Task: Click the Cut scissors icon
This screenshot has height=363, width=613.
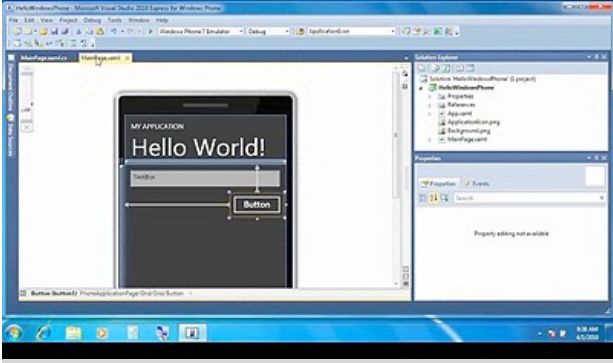Action: pos(79,31)
